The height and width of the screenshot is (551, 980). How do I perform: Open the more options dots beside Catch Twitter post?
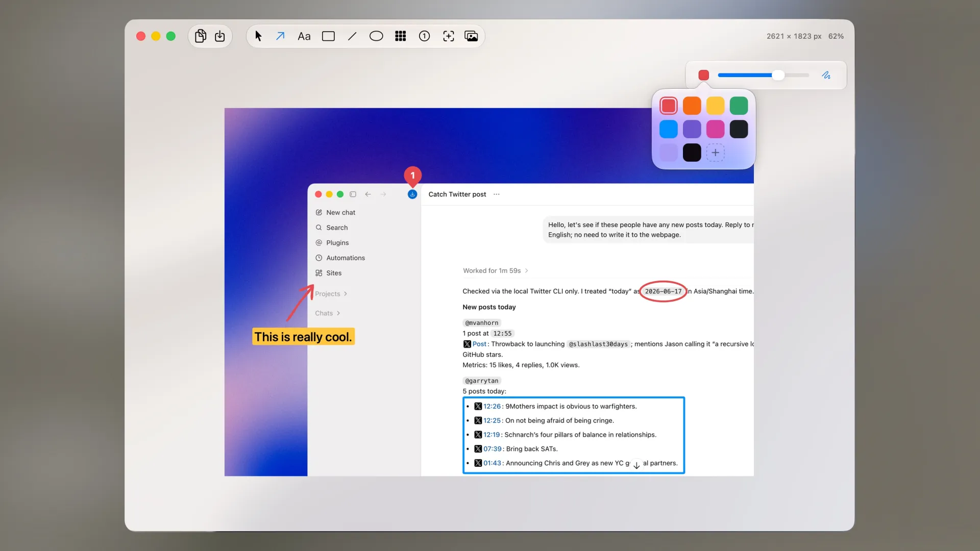point(497,194)
